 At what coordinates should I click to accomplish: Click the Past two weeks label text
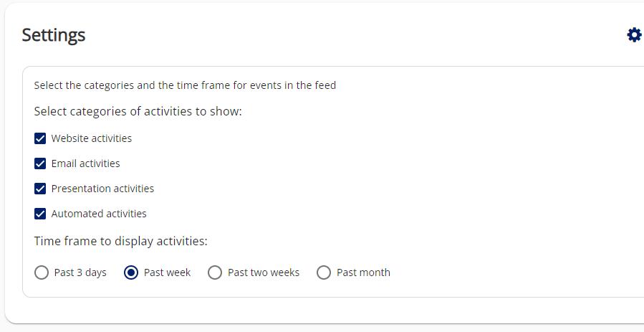[264, 272]
